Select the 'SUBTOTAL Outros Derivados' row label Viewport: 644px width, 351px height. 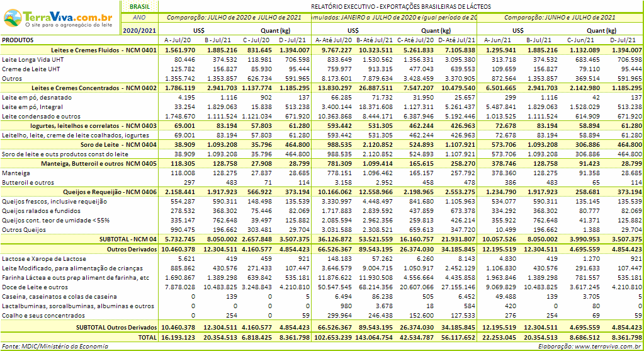coord(116,328)
